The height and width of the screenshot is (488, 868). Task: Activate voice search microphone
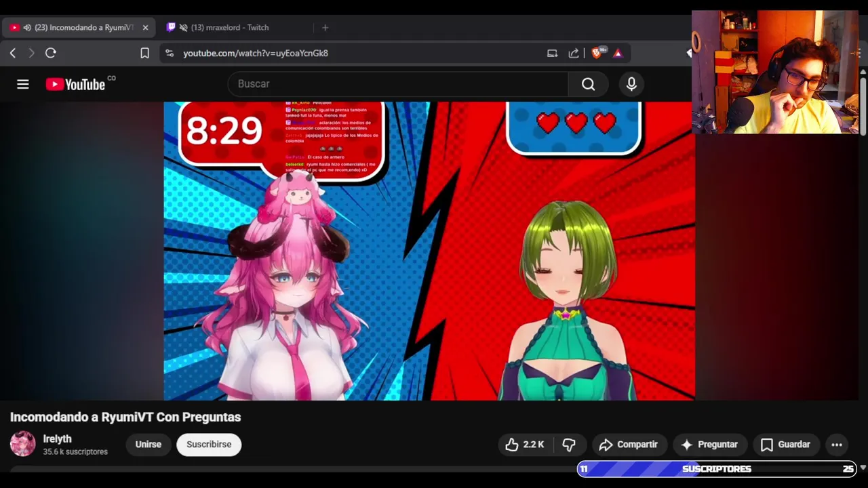click(631, 84)
